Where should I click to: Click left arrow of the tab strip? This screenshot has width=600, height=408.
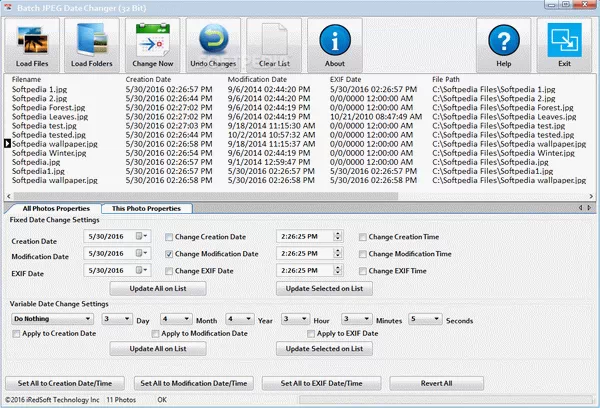(x=580, y=207)
